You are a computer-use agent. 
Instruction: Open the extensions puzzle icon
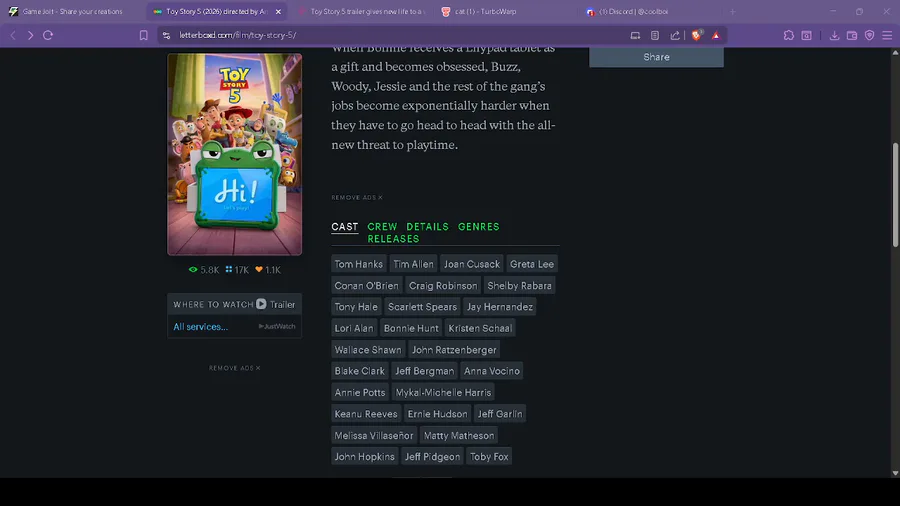789,35
